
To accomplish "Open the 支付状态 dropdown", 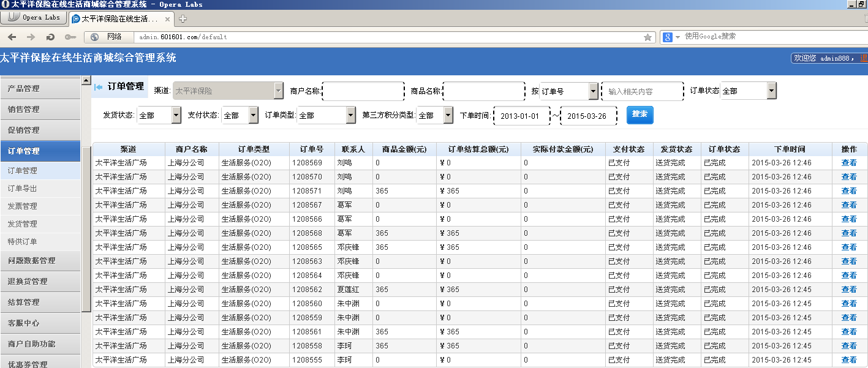I will (240, 115).
